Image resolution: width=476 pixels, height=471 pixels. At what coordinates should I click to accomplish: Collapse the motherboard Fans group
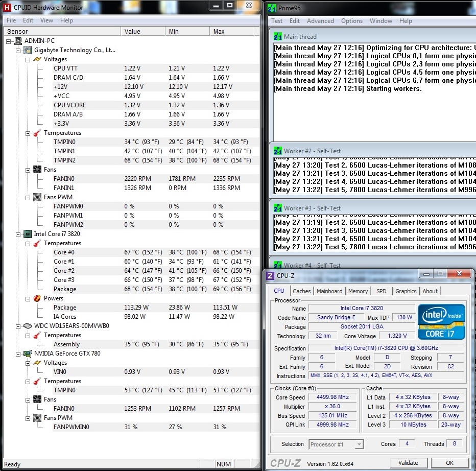(x=28, y=170)
